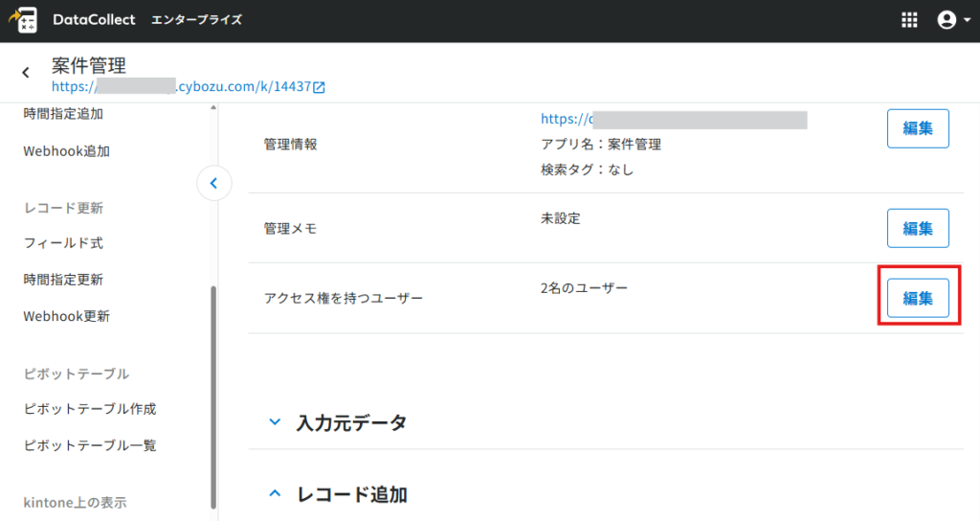Screen dimensions: 980x521
Task: Click the 案件管理 page title
Action: click(x=89, y=65)
